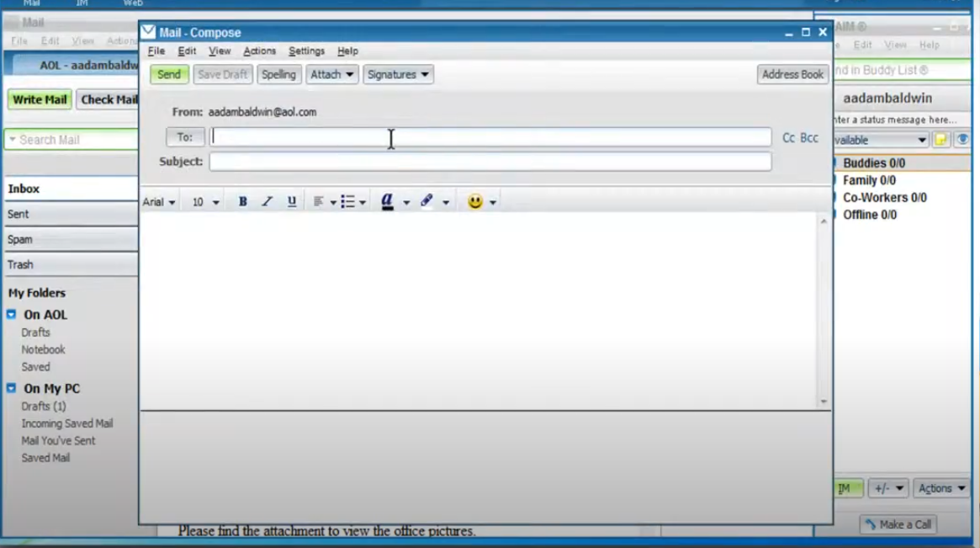
Task: Click the Make a Call button in AIM
Action: point(898,524)
